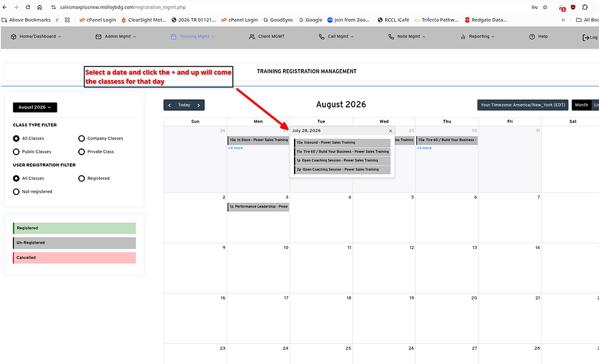
Task: Click the Training Mgmt menu chevron
Action: (213, 37)
